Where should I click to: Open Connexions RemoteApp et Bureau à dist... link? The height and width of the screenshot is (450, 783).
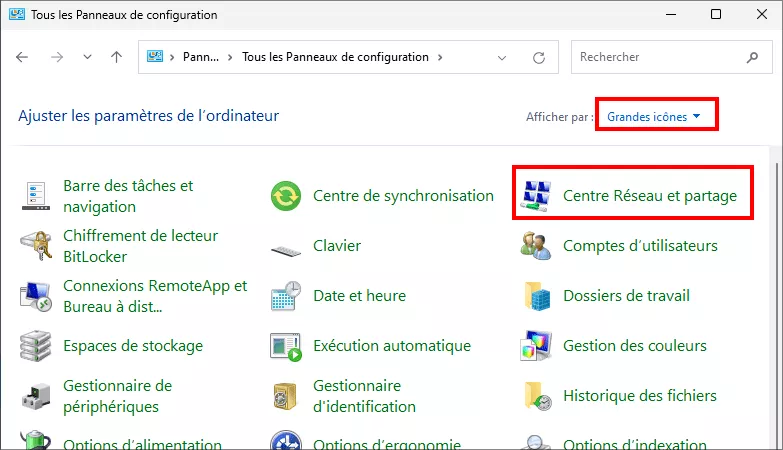click(x=155, y=296)
